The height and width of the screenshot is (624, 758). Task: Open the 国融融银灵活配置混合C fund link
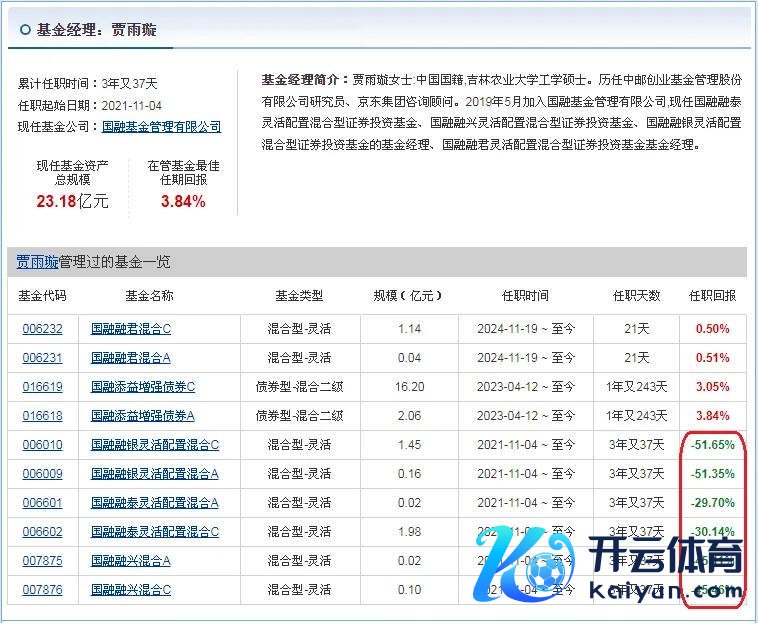(x=155, y=444)
